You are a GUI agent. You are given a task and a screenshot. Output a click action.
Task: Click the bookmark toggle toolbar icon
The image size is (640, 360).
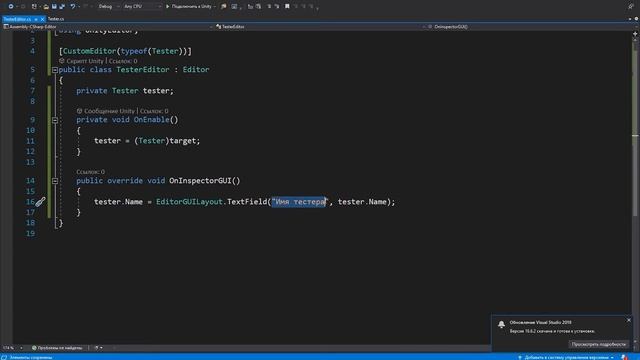tap(287, 7)
